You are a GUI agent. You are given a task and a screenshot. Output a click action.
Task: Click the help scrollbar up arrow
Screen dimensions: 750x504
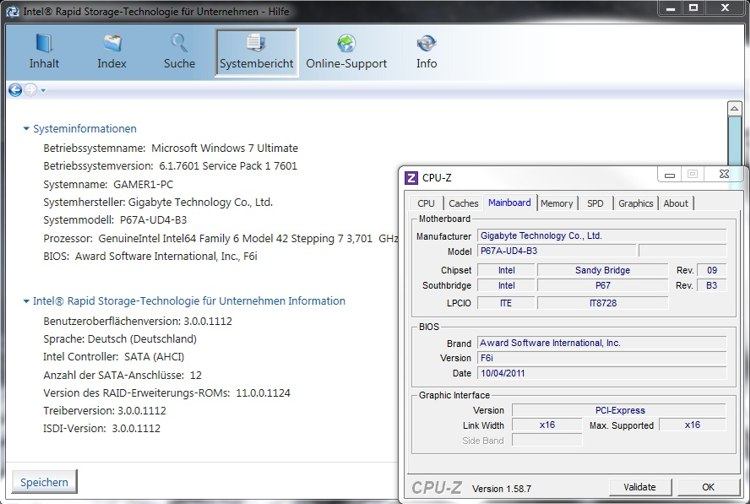[735, 109]
